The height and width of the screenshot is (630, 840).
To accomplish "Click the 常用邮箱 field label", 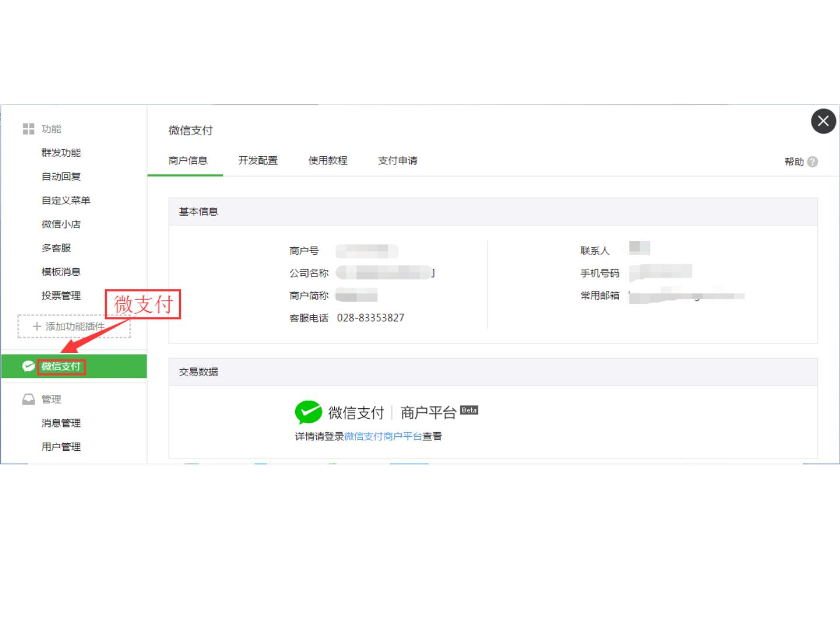I will point(600,296).
